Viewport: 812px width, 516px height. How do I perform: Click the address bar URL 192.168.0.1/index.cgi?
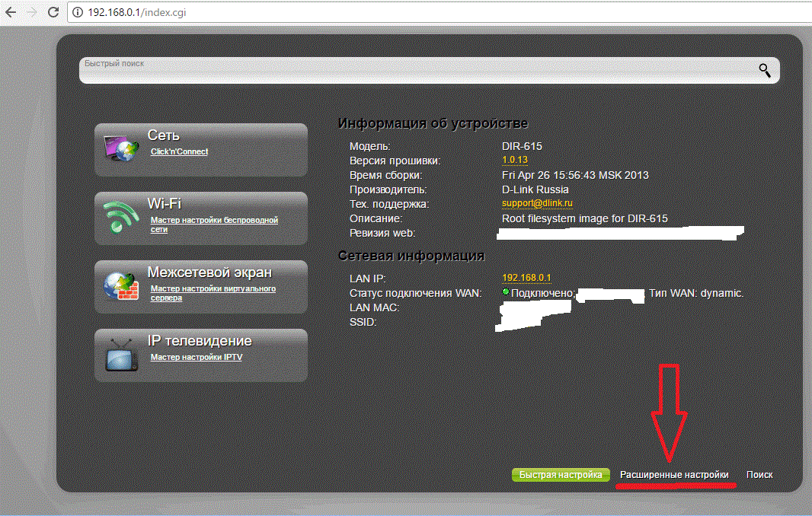tap(136, 12)
